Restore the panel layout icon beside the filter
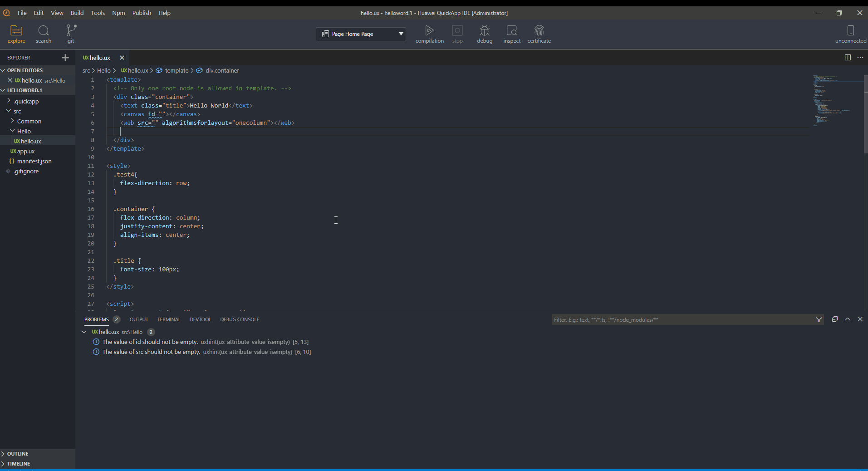The image size is (868, 471). click(835, 319)
